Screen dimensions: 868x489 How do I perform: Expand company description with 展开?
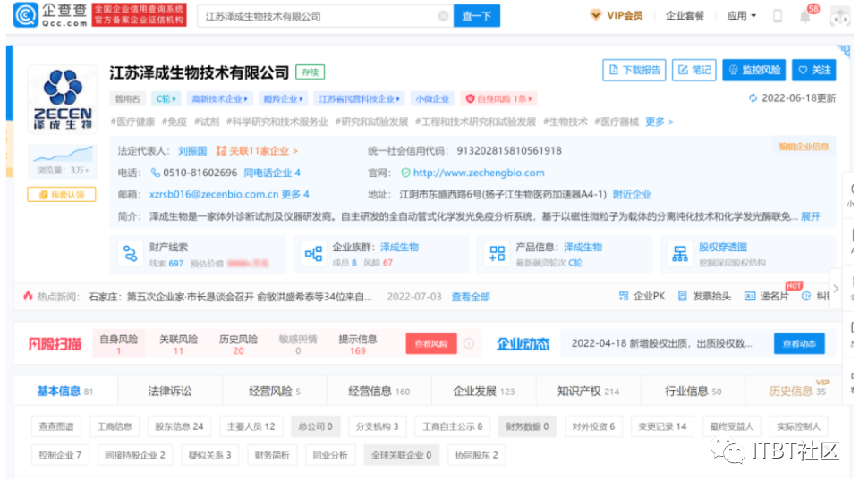coord(810,216)
